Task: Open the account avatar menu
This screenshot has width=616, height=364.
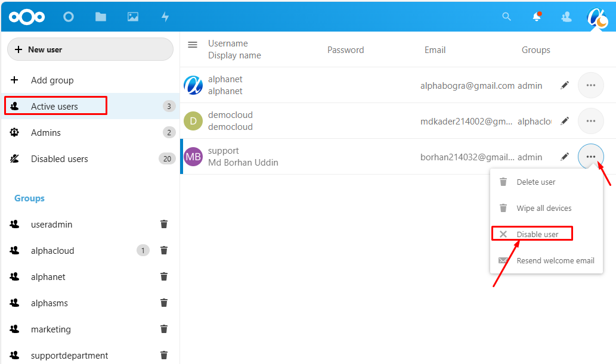Action: coord(597,17)
